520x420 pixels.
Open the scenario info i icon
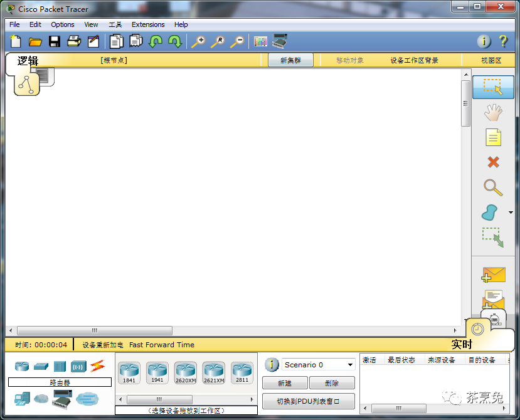272,365
